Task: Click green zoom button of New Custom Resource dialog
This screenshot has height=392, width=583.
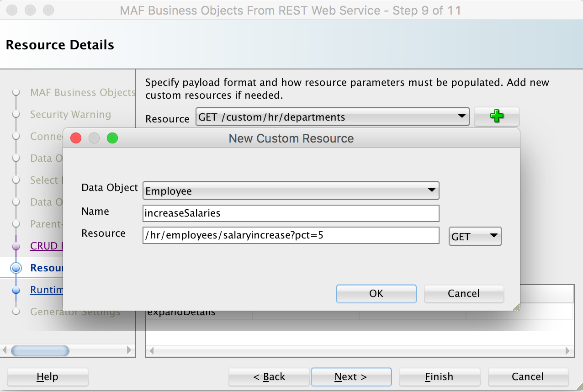Action: tap(112, 138)
